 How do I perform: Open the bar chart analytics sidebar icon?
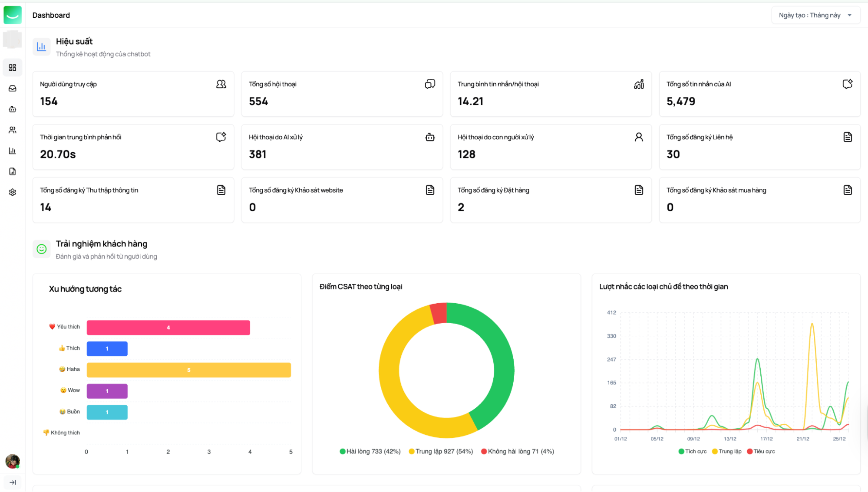click(13, 151)
